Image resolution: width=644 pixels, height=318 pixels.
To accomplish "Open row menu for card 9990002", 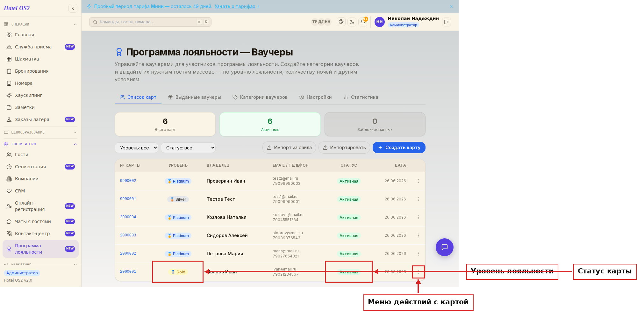I will click(x=418, y=181).
